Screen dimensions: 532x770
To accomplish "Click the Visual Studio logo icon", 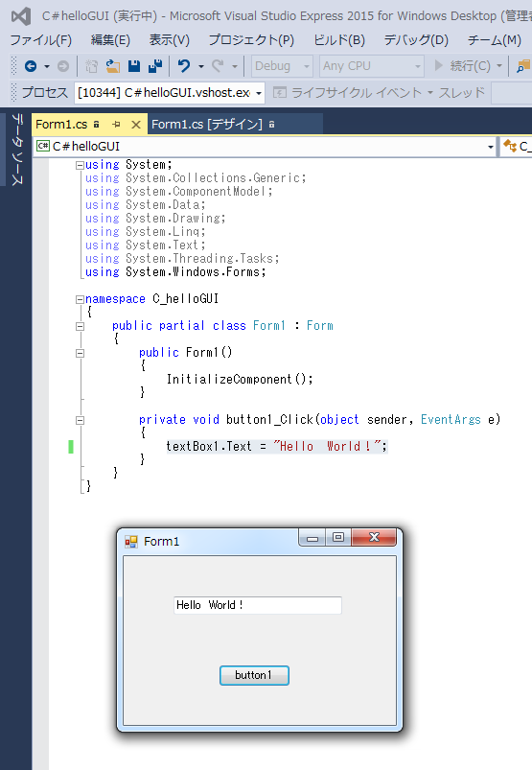I will [x=21, y=16].
